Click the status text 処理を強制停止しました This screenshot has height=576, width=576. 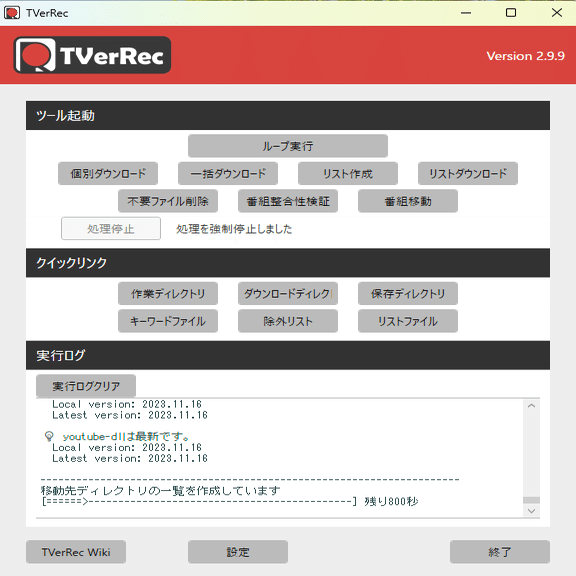[234, 229]
